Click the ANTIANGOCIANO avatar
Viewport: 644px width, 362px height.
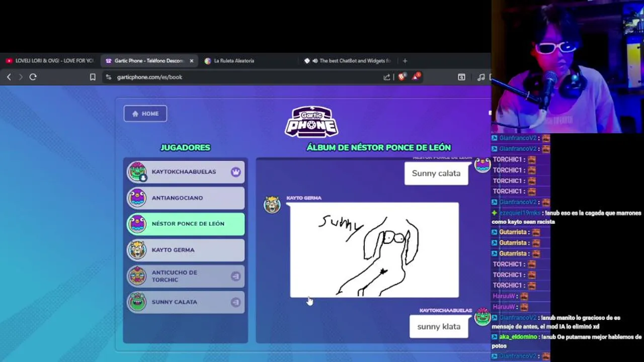pos(137,198)
